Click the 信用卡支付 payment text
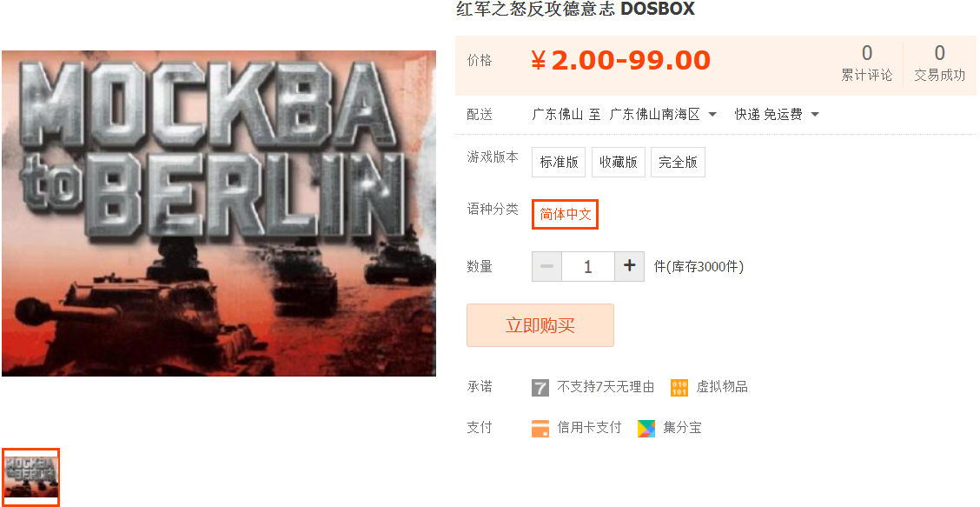This screenshot has width=980, height=507. click(589, 428)
